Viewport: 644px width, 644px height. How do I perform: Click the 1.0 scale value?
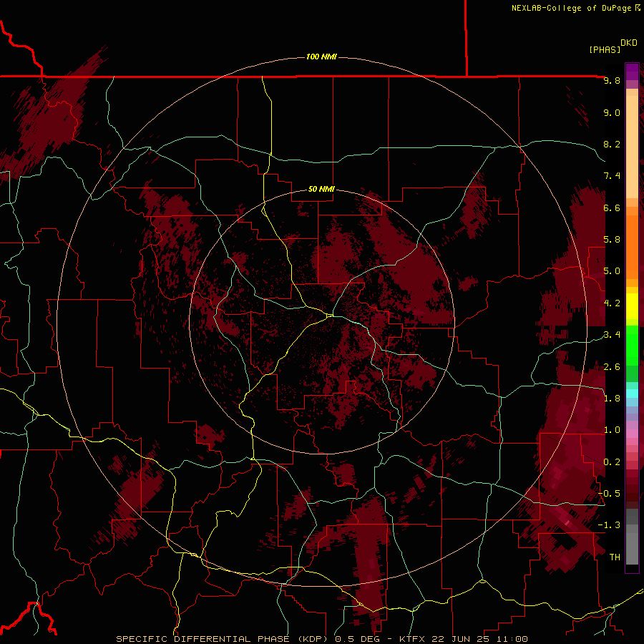612,430
